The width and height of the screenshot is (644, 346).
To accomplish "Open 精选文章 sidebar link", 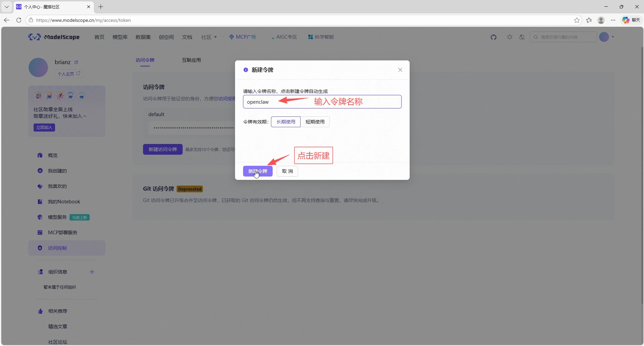I will pyautogui.click(x=58, y=327).
